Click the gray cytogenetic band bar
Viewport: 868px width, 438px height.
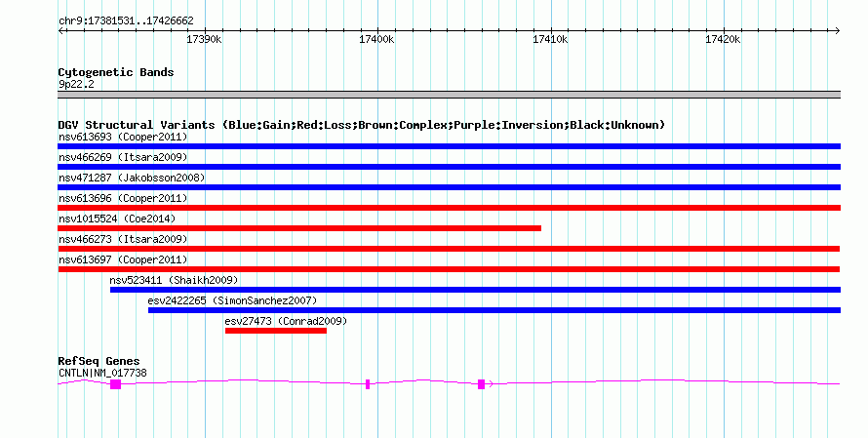click(449, 95)
